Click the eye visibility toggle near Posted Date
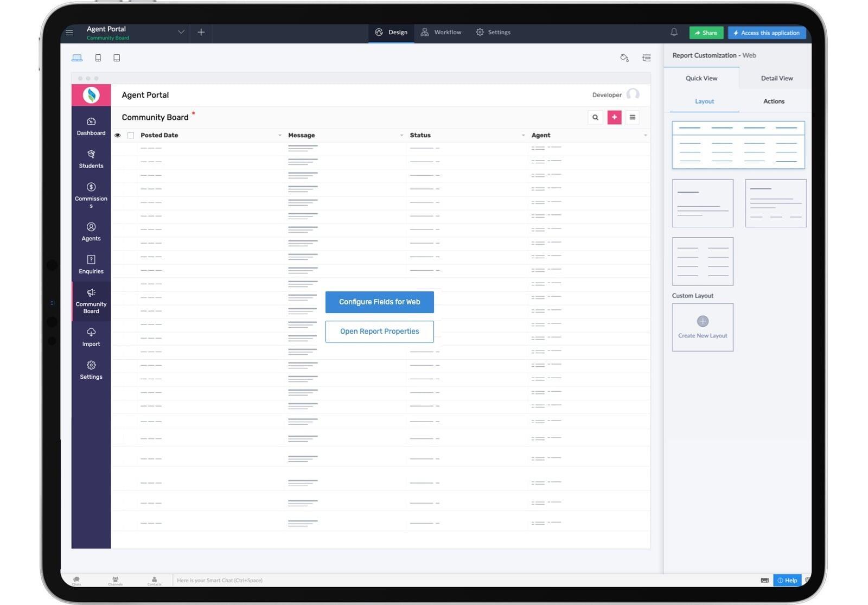The height and width of the screenshot is (605, 868). click(118, 135)
